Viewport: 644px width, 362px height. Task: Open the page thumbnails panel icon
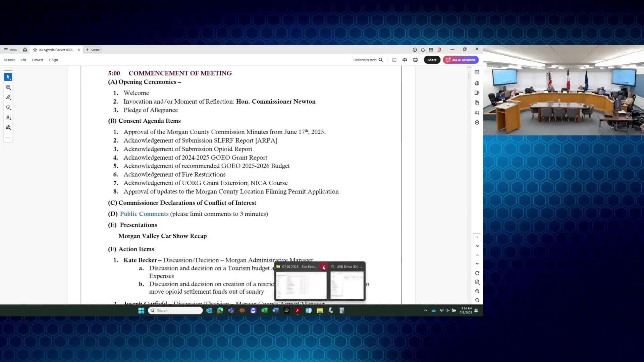point(477,103)
